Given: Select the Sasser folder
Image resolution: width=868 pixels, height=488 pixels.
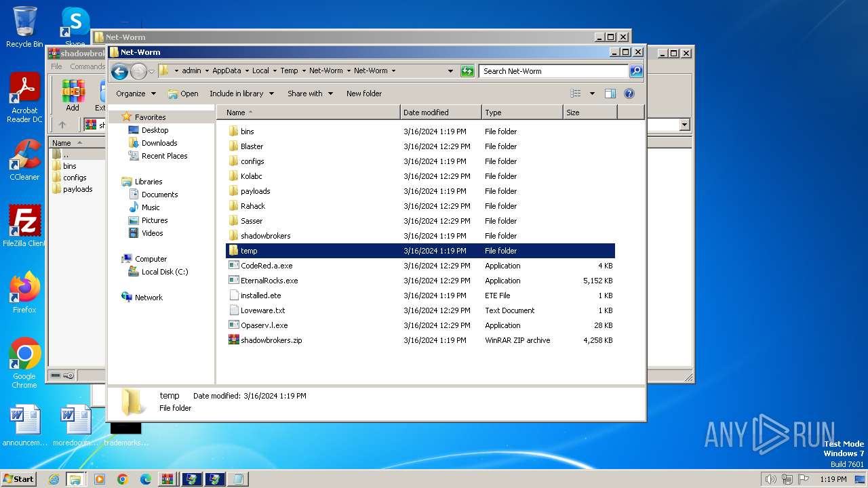Looking at the screenshot, I should pos(420,221).
